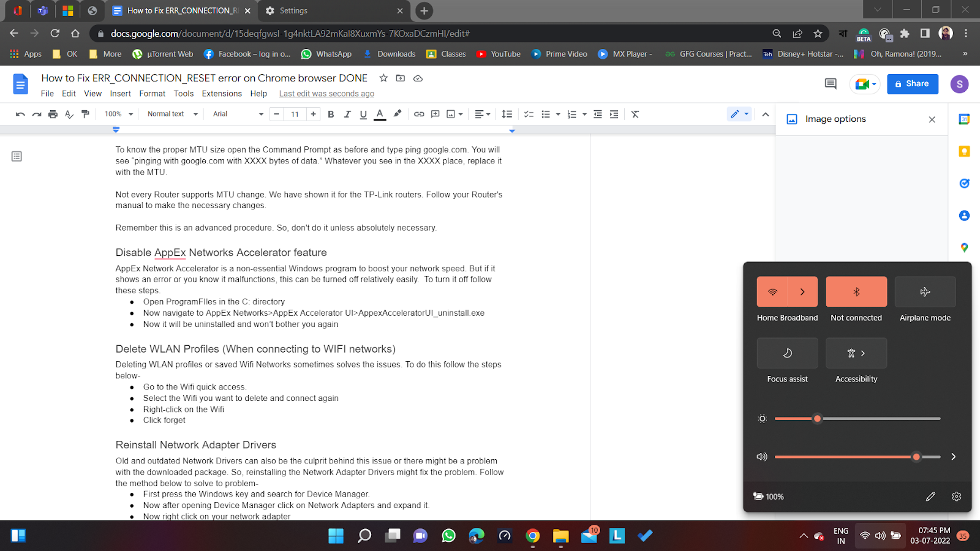980x551 pixels.
Task: Toggle Bluetooth in quick settings
Action: 856,292
